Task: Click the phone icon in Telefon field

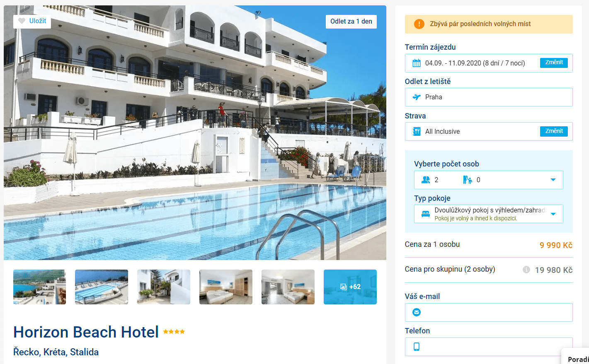Action: coord(417,347)
